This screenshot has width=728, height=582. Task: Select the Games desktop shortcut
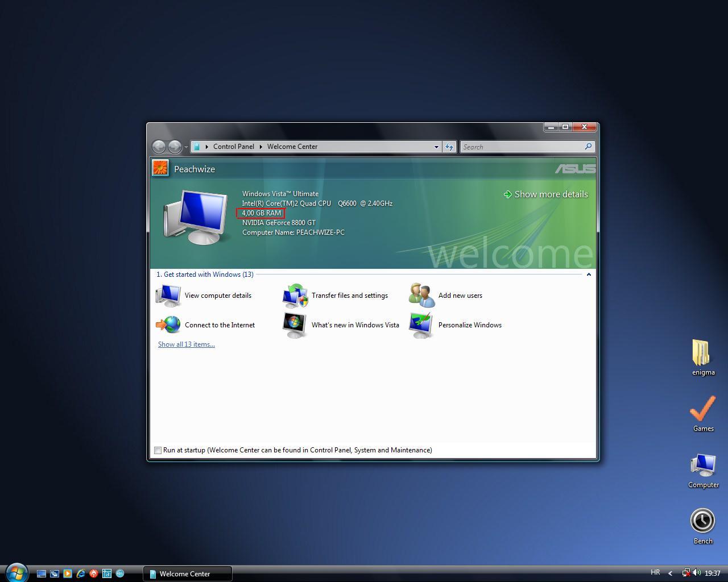(x=703, y=414)
